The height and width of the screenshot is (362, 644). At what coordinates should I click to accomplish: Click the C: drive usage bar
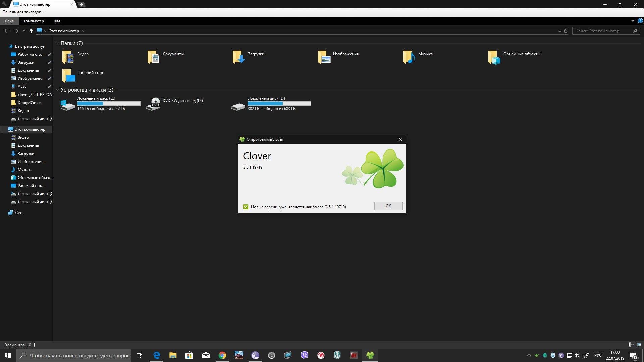(x=109, y=104)
